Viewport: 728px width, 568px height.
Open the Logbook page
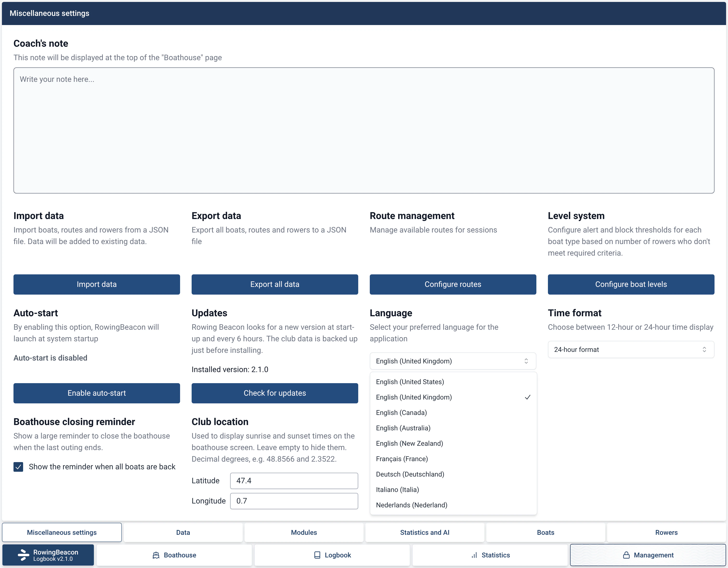point(332,555)
